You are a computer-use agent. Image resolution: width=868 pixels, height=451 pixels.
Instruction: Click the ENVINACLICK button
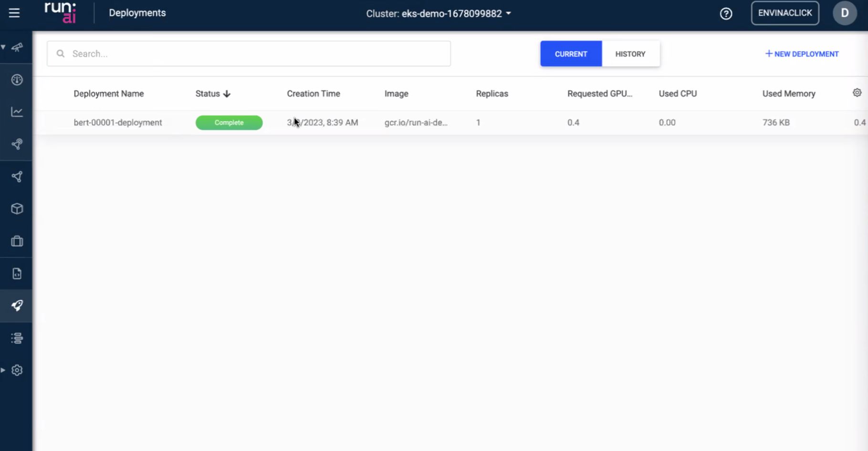[784, 13]
